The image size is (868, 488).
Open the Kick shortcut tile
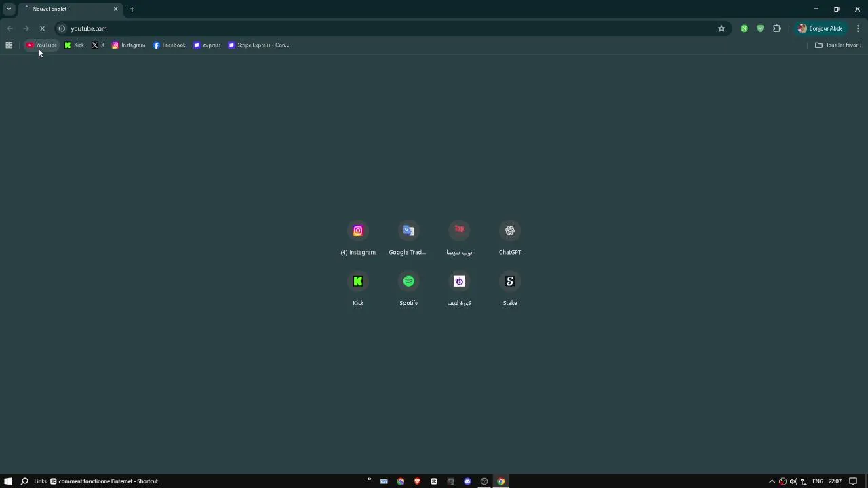click(358, 289)
